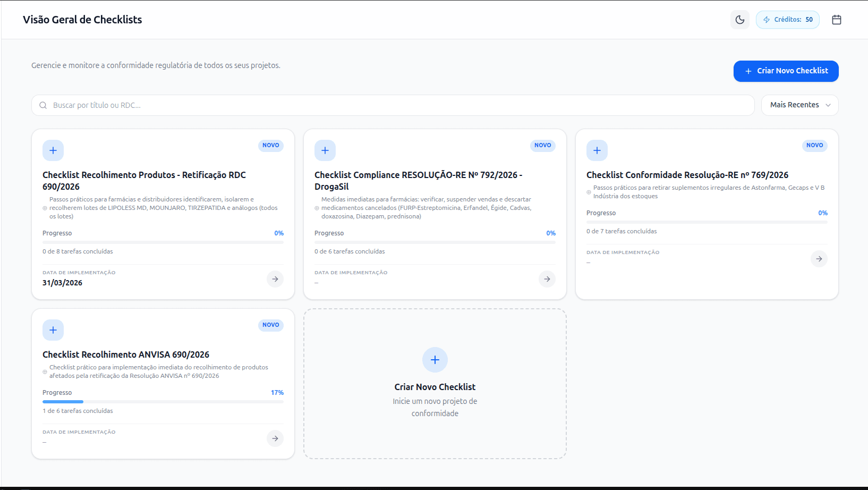868x490 pixels.
Task: Click the Criar Novo Checklist blue button
Action: pos(786,71)
